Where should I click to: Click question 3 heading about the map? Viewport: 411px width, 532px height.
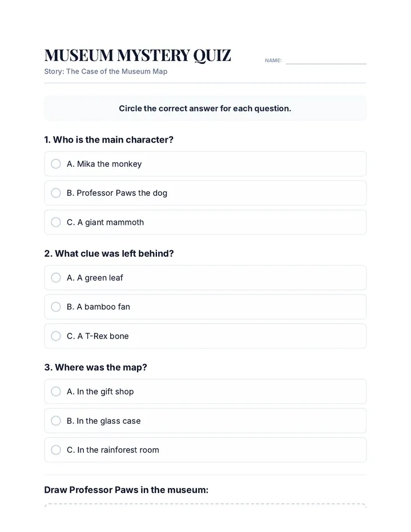[x=96, y=368]
